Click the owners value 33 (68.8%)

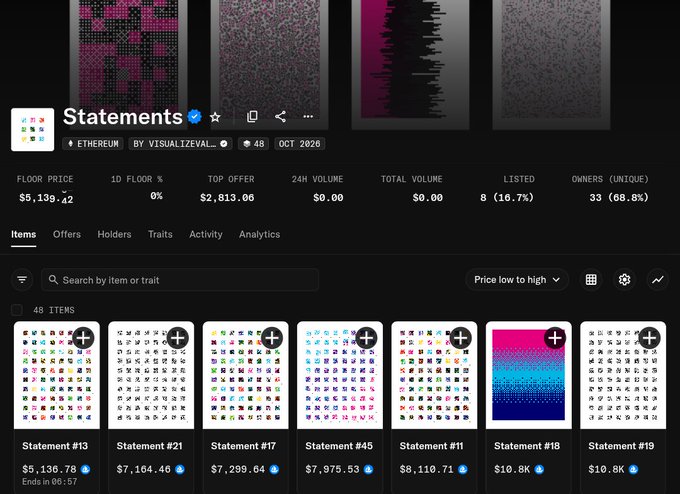pyautogui.click(x=619, y=198)
